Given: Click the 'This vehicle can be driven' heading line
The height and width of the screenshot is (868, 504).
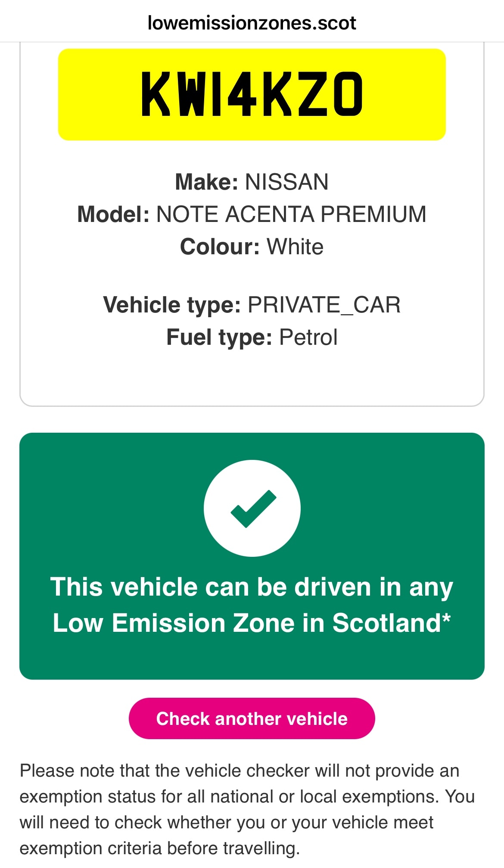Looking at the screenshot, I should tap(252, 587).
